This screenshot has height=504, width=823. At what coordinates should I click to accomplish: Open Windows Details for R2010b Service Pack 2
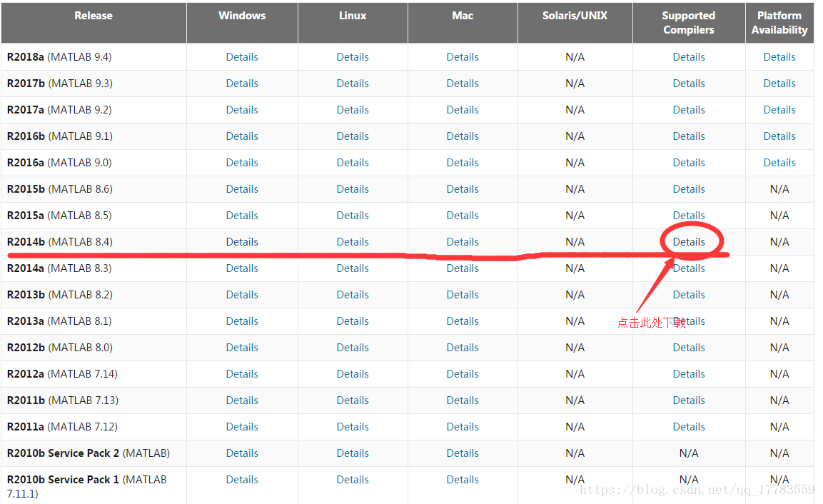click(242, 453)
